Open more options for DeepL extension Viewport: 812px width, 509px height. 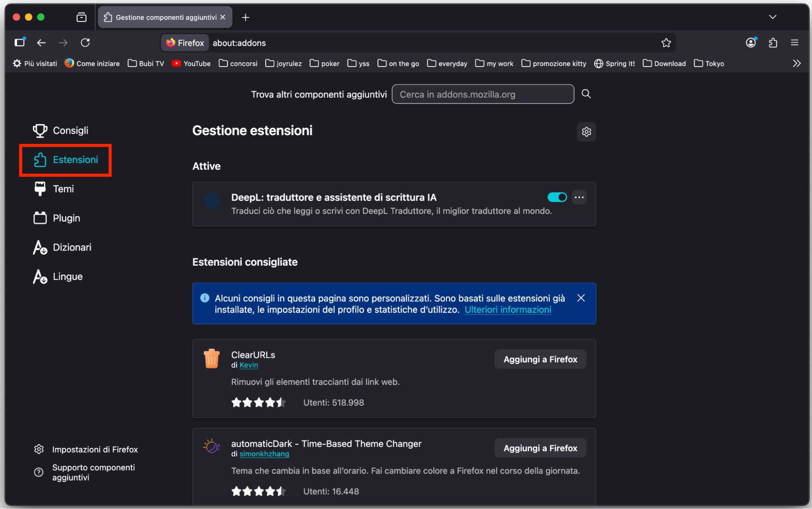tap(579, 197)
